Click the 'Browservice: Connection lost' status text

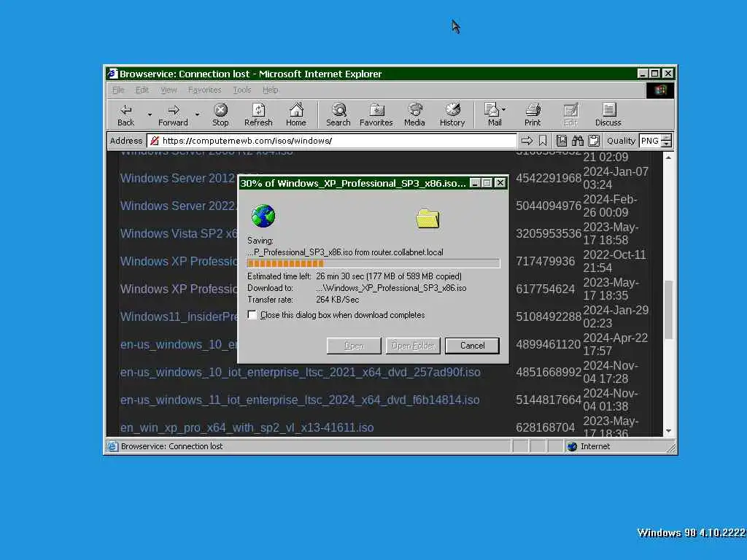click(171, 446)
